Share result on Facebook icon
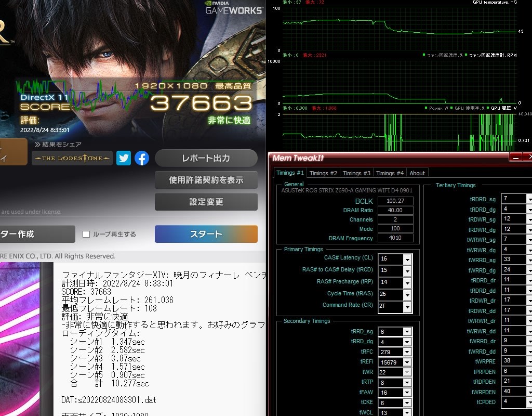The height and width of the screenshot is (416, 532). pos(142,158)
